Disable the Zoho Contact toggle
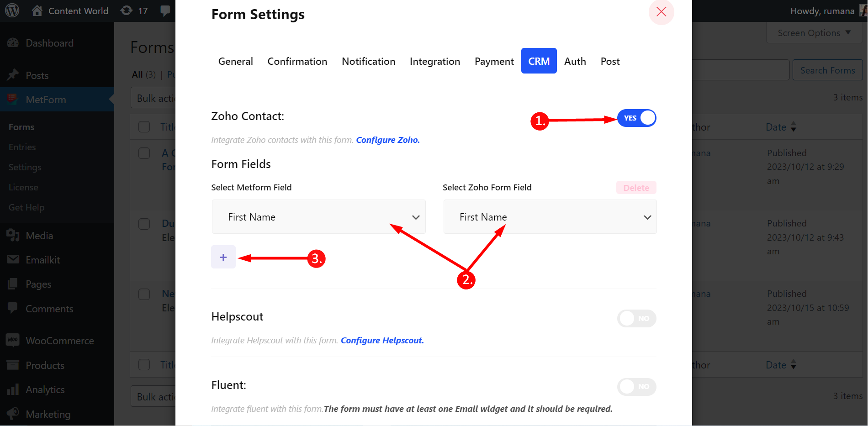 point(636,118)
